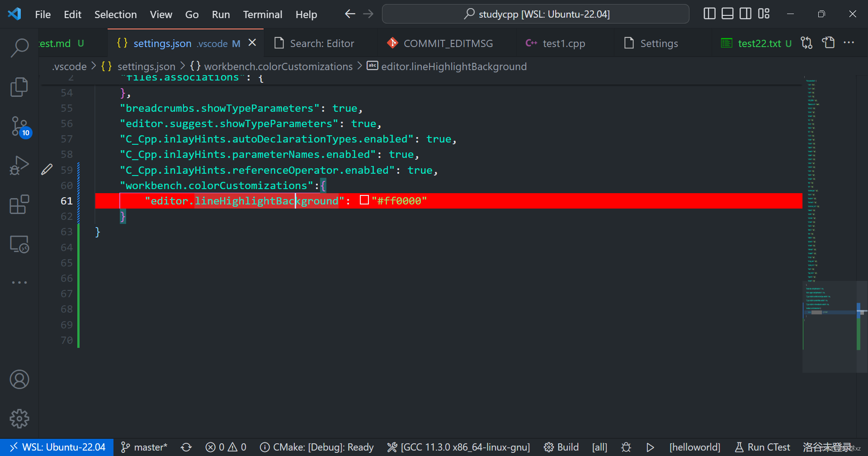Open the Remote Explorer view
Viewport: 868px width, 456px height.
click(x=19, y=244)
